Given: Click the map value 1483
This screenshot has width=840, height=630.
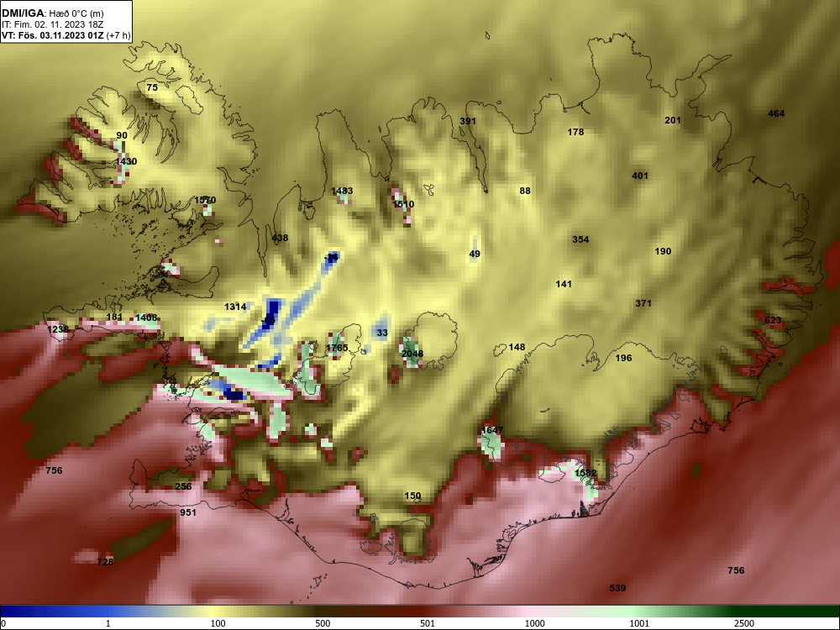Looking at the screenshot, I should pyautogui.click(x=342, y=191).
